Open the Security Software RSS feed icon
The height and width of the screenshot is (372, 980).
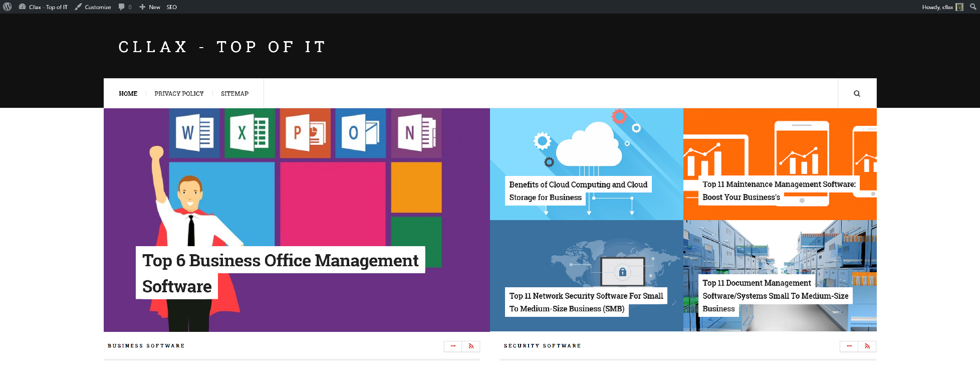pyautogui.click(x=867, y=346)
